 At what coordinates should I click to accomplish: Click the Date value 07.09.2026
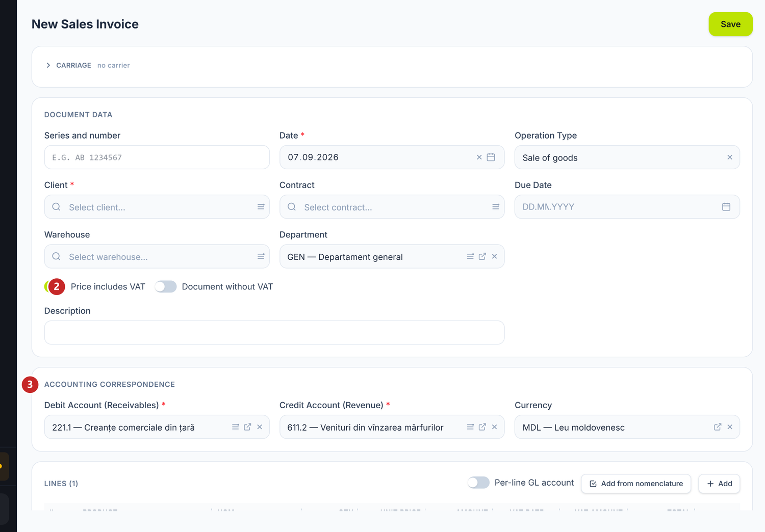pyautogui.click(x=313, y=157)
